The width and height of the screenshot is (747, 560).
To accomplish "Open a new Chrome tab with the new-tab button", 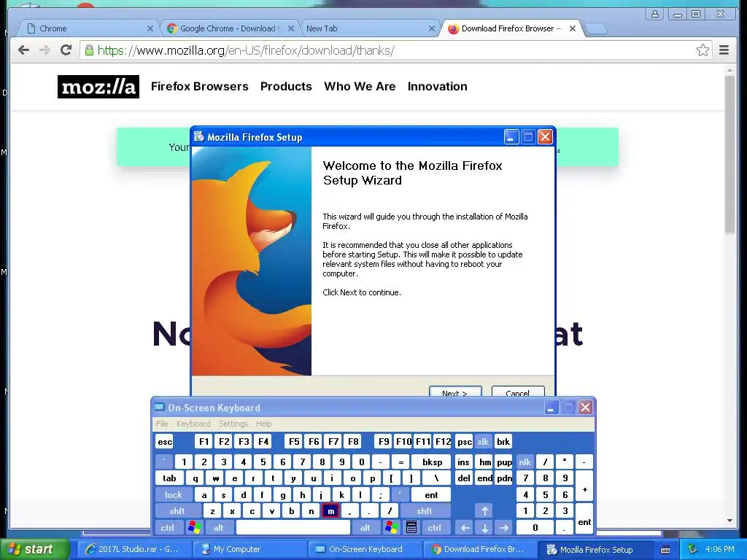I will [596, 29].
